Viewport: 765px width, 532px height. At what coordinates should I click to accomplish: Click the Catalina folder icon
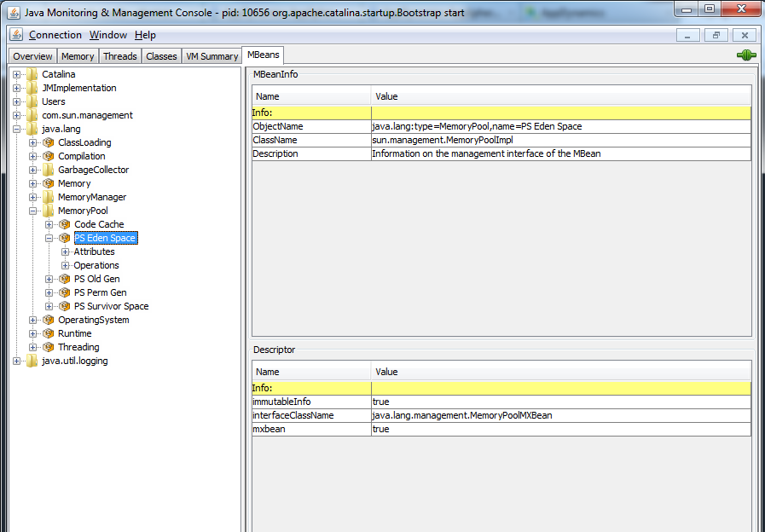click(x=32, y=74)
